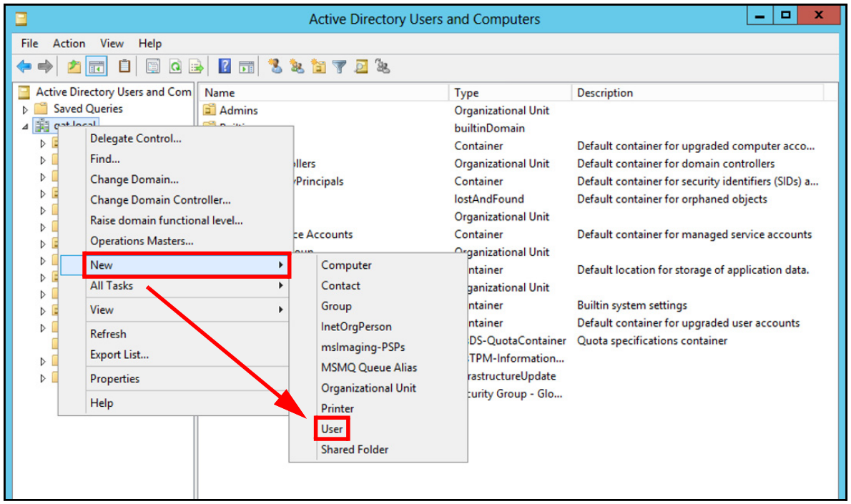851x504 pixels.
Task: Click the grey Forward arrow toolbar icon
Action: 46,66
